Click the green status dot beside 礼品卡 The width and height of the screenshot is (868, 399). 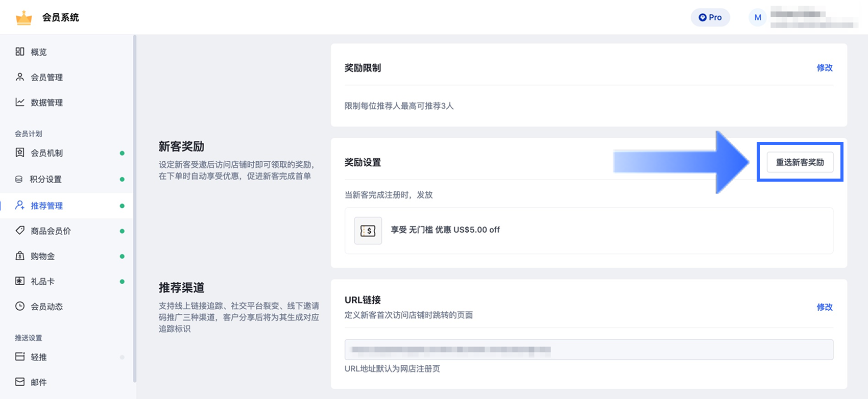coord(122,282)
